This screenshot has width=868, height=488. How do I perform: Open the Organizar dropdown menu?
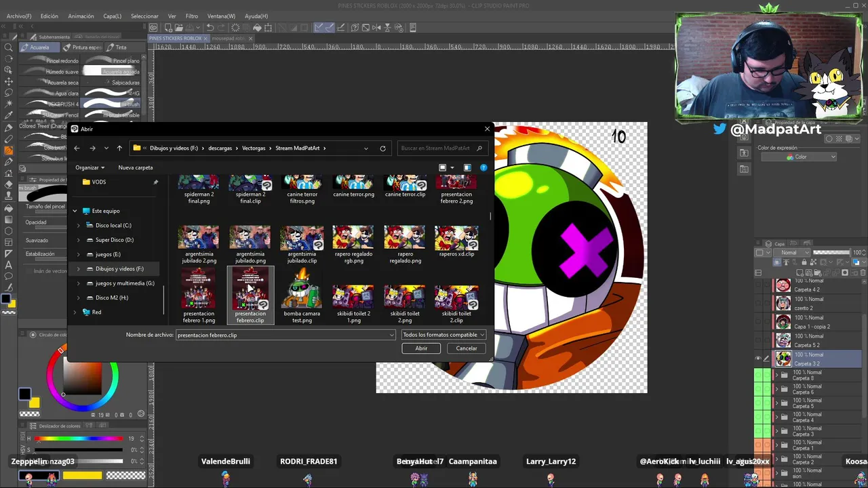coord(90,167)
